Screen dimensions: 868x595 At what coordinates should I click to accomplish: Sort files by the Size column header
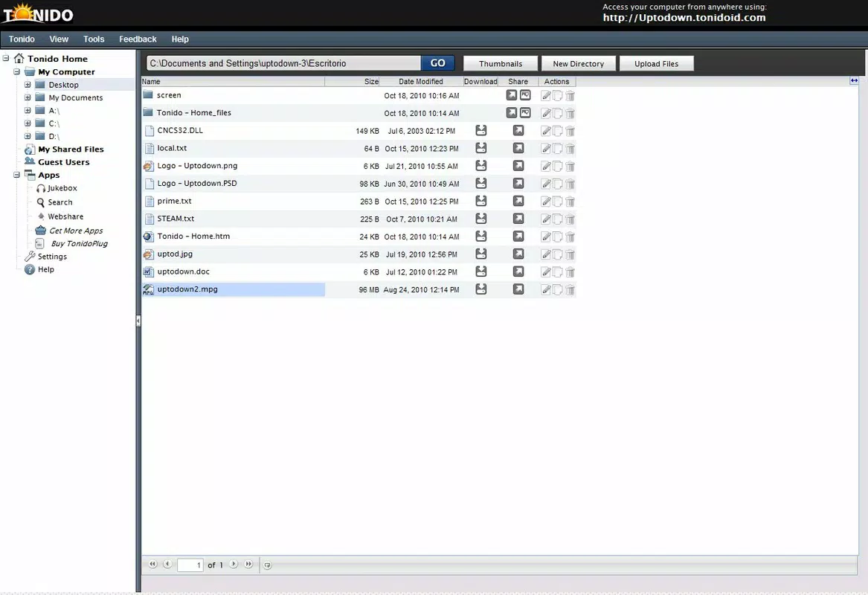(352, 81)
